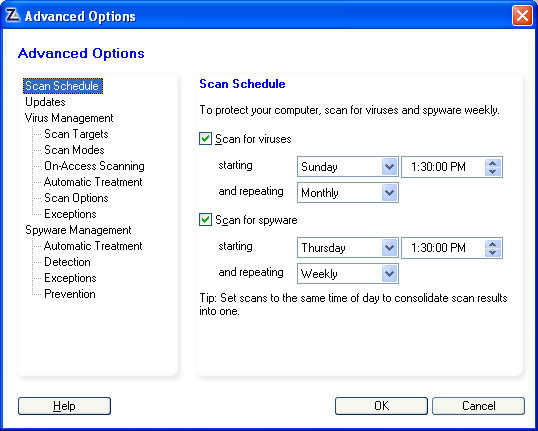Open Help for Advanced Options
This screenshot has width=538, height=431.
pyautogui.click(x=64, y=406)
